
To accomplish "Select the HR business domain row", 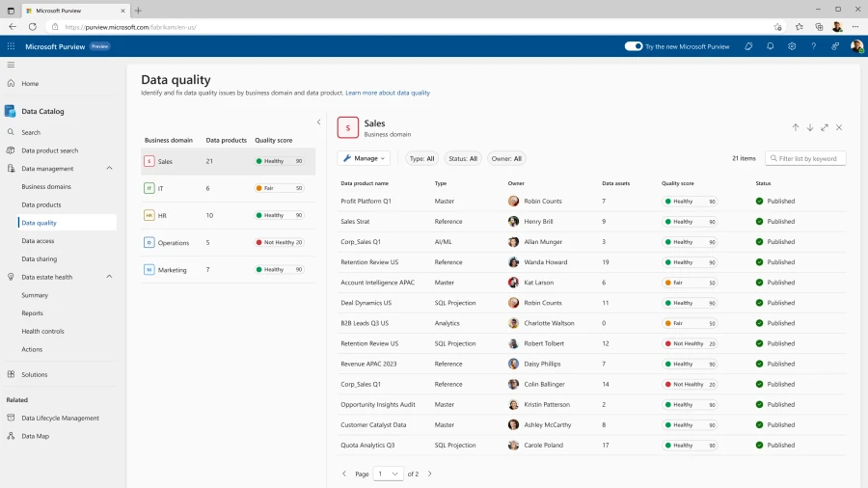I will (x=228, y=215).
